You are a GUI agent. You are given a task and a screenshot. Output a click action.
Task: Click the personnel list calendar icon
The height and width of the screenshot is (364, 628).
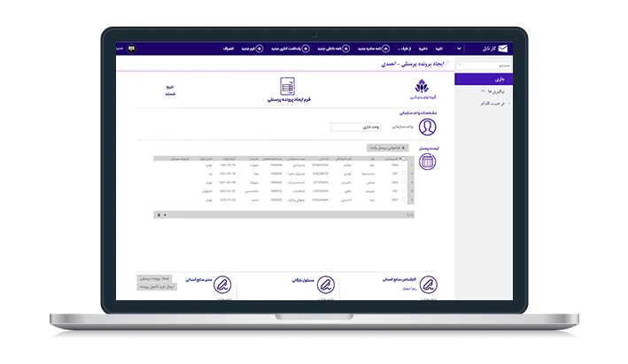click(x=426, y=161)
